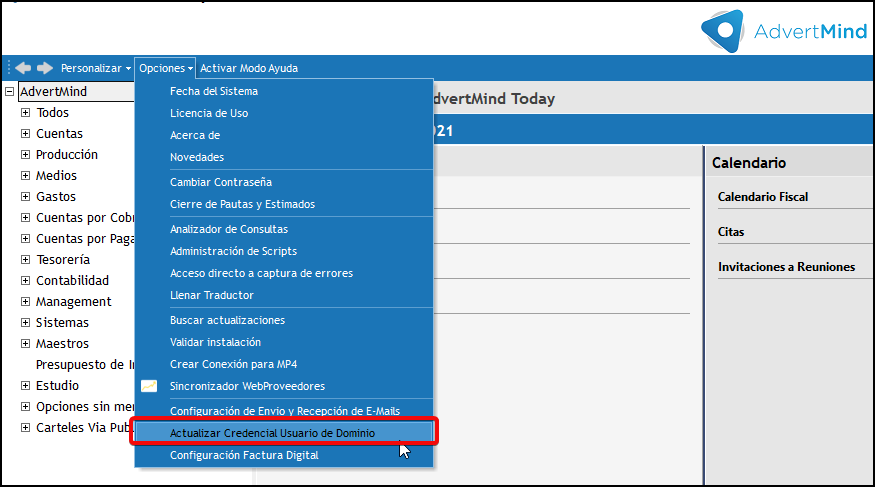The image size is (875, 487).
Task: Open Administración de Scripts
Action: coord(284,251)
